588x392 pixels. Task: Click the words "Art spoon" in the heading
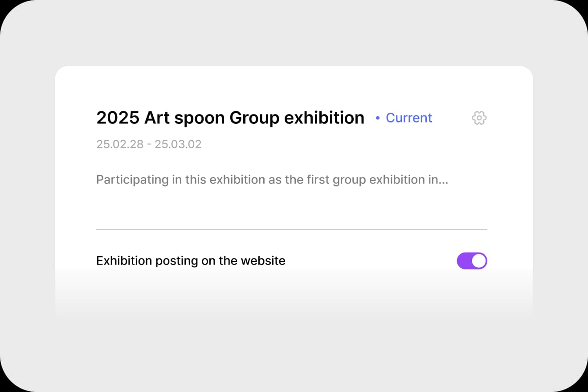[x=184, y=118]
